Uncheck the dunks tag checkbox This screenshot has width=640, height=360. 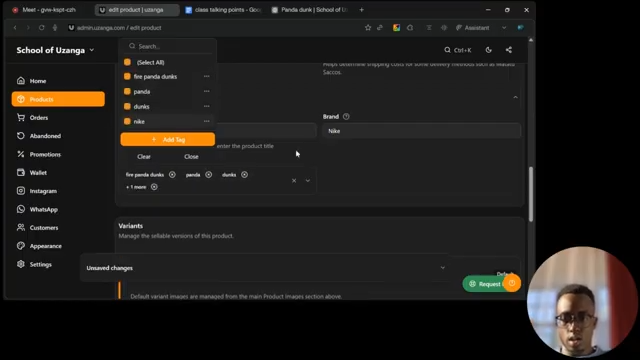[127, 107]
